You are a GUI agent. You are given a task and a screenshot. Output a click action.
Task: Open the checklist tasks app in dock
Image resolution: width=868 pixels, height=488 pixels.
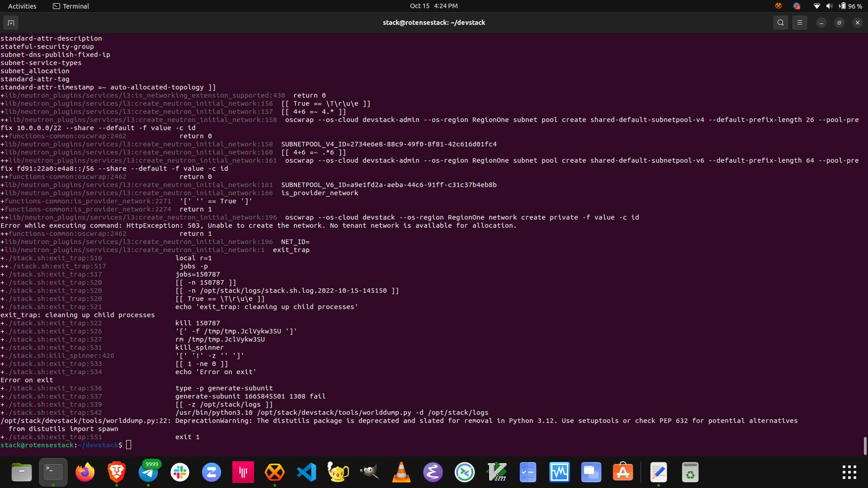[528, 472]
